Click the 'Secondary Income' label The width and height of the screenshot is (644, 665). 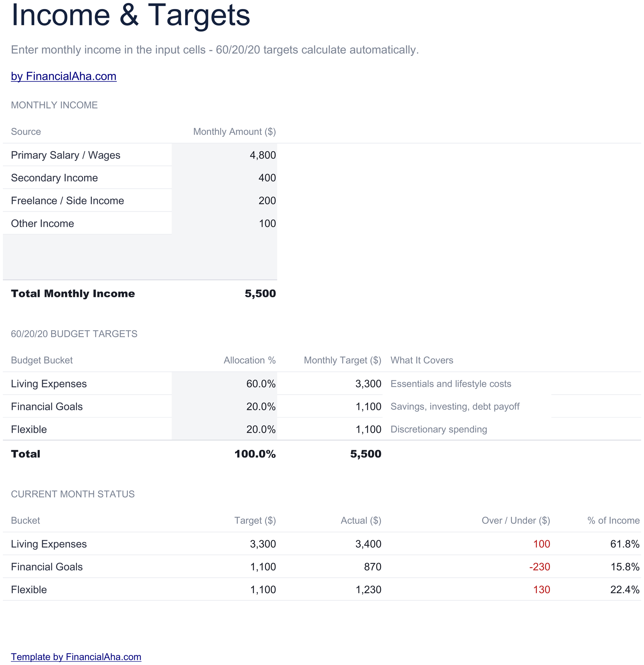pos(54,178)
